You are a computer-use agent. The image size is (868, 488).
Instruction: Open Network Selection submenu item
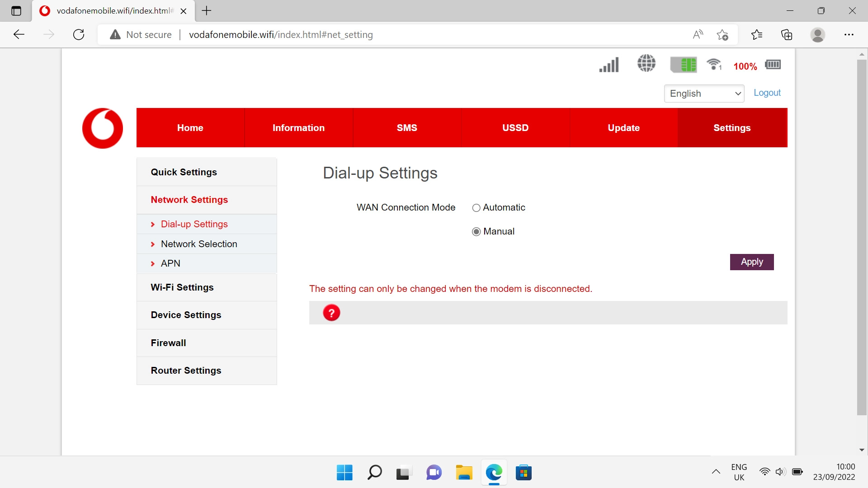point(199,244)
